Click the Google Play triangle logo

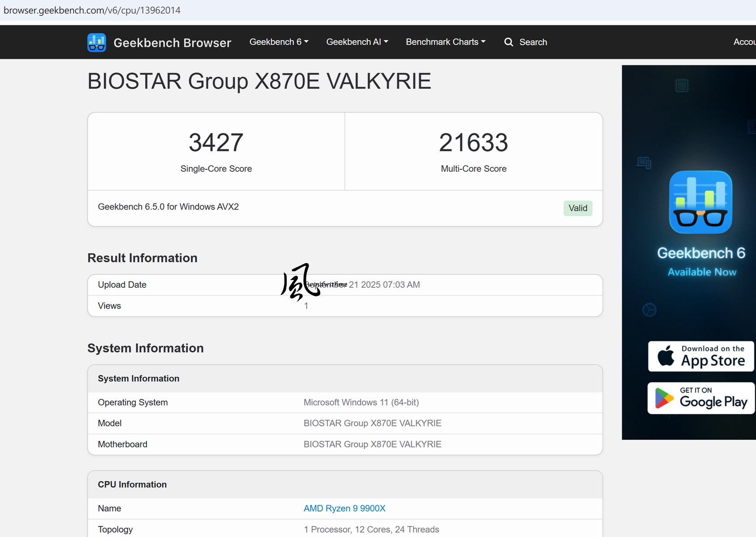(x=664, y=398)
